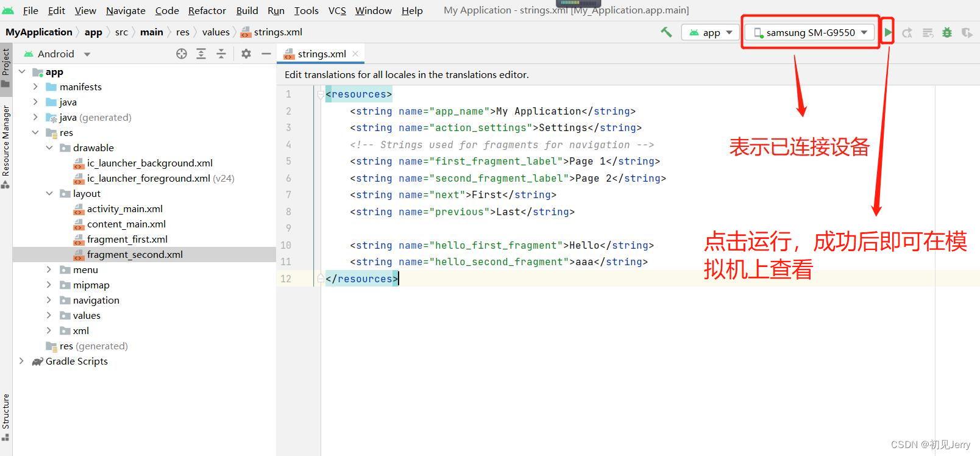980x456 pixels.
Task: Collapse the drawable folder
Action: (49, 148)
